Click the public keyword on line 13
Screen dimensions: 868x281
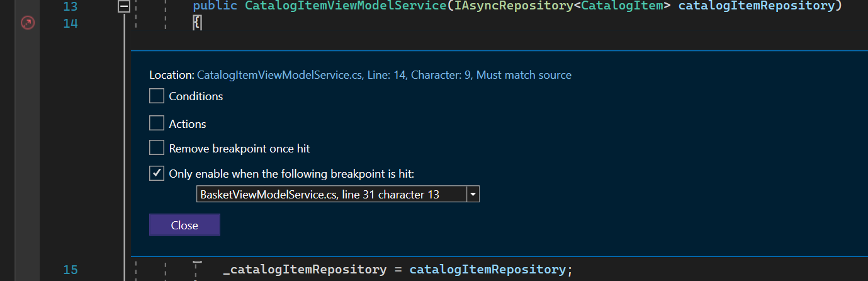pos(215,6)
